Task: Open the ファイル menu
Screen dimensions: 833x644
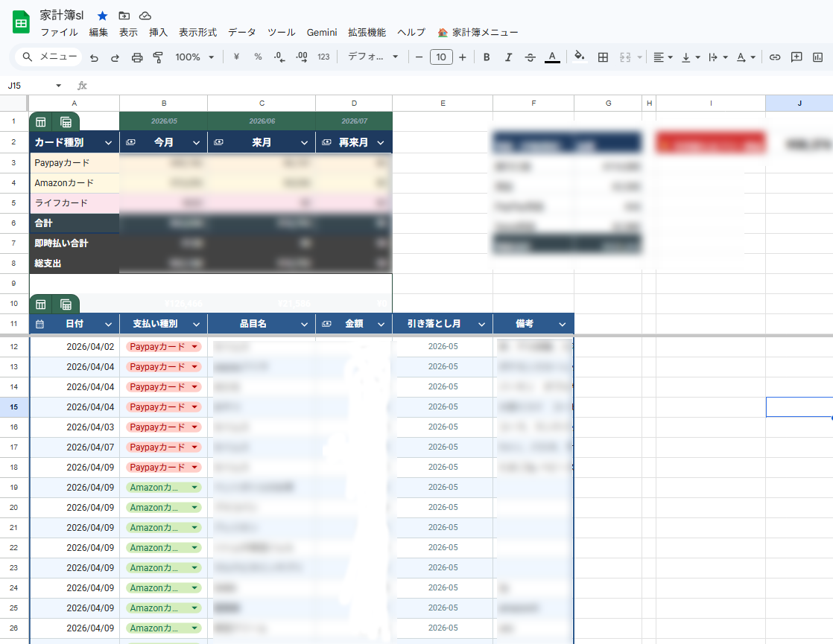Action: click(x=60, y=32)
